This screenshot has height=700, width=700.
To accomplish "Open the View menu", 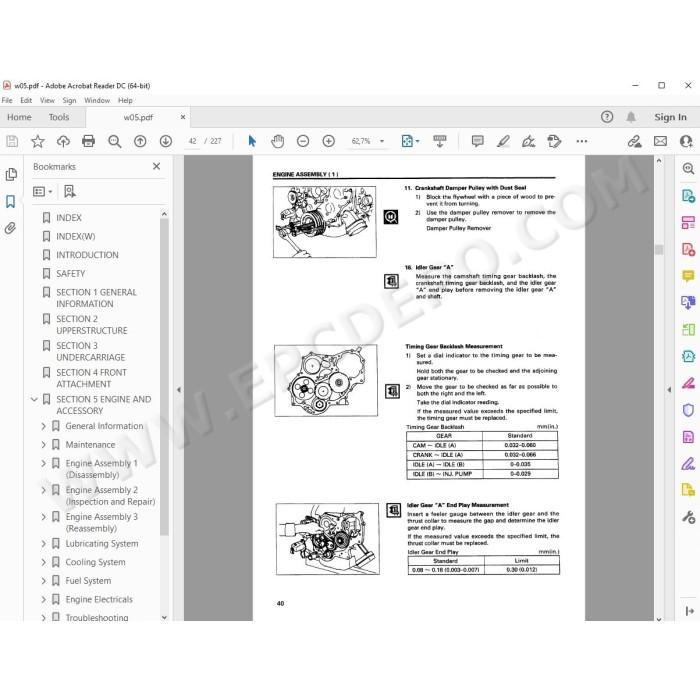I will click(47, 100).
